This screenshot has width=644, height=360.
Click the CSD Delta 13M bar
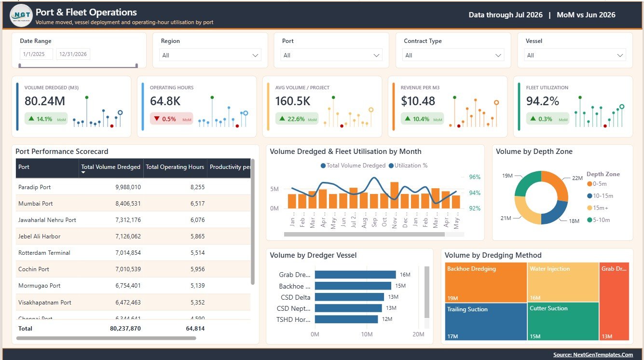[x=349, y=297]
